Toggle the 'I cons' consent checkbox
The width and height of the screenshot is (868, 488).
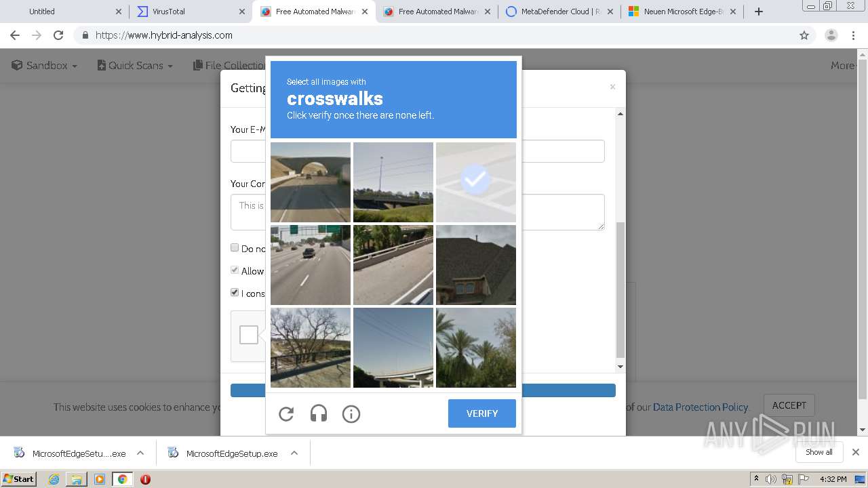pos(235,293)
